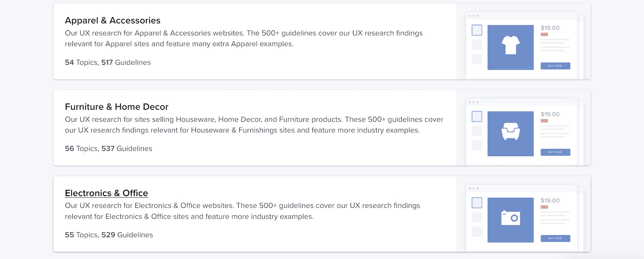Viewport: 644px width, 259px height.
Task: Click the "54 Topics, 517 Guidelines" text
Action: [108, 63]
